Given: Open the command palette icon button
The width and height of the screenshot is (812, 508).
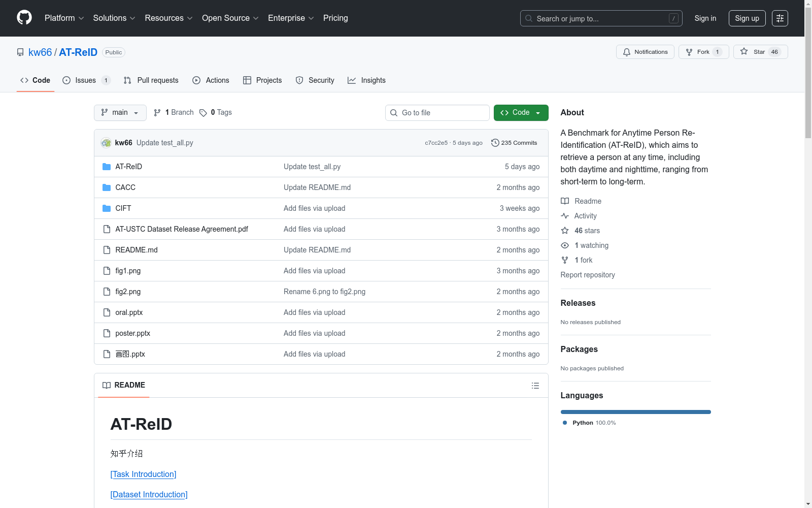Looking at the screenshot, I should coord(780,18).
